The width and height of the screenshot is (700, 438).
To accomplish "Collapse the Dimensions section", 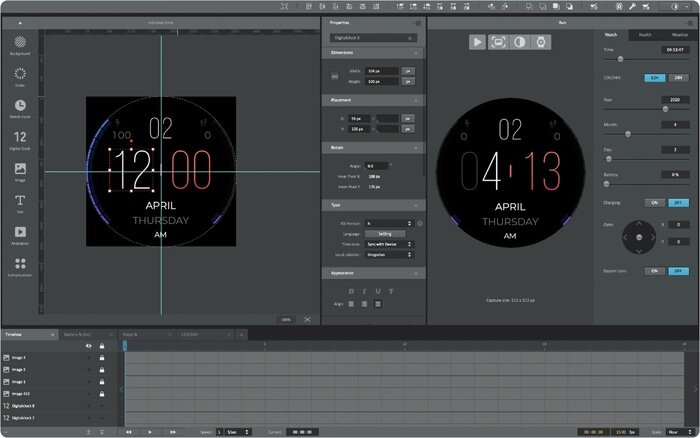I will point(416,53).
